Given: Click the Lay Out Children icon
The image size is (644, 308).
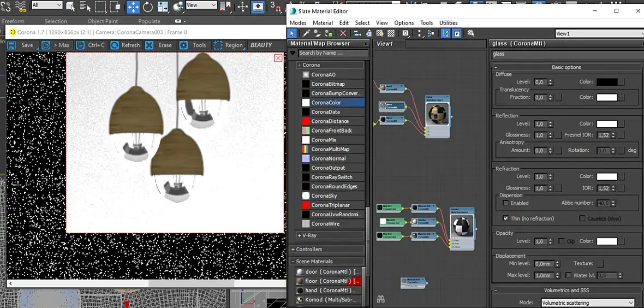Looking at the screenshot, I should coord(430,33).
